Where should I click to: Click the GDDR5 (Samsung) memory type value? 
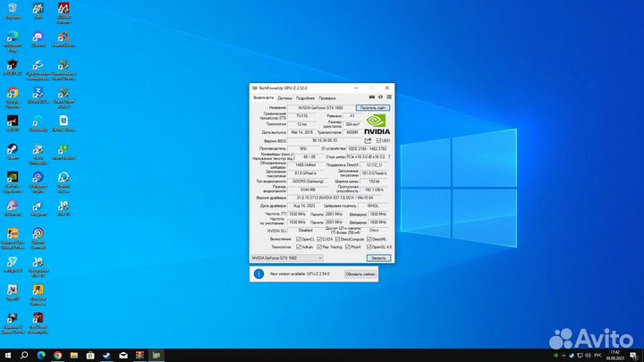pos(308,181)
